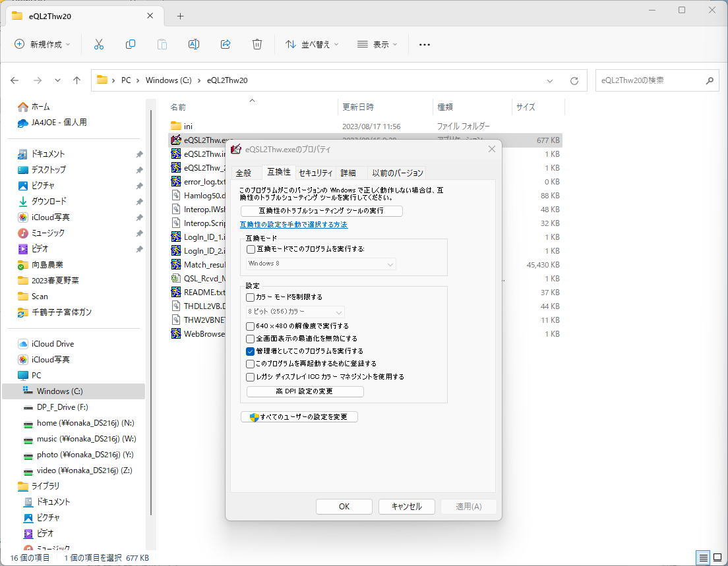Viewport: 728px width, 566px height.
Task: Open the photo (Y:) network drive
Action: 78,455
